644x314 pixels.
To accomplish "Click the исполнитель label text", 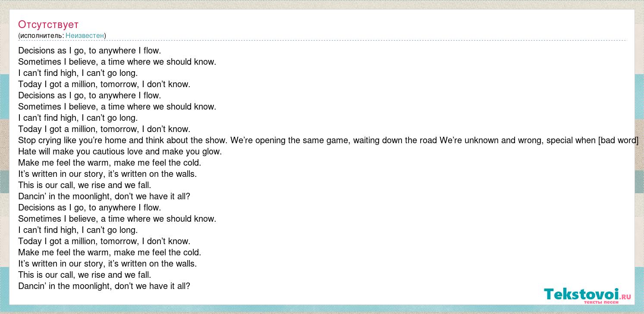I will point(41,35).
